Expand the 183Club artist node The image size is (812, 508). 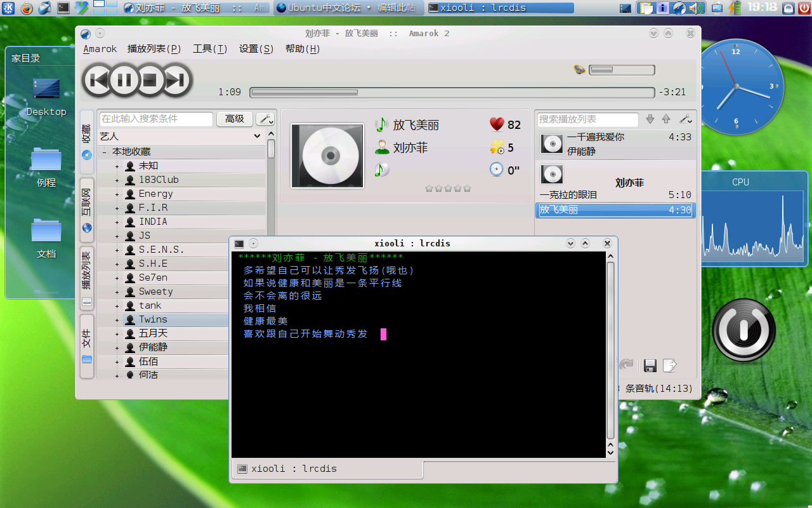click(117, 180)
